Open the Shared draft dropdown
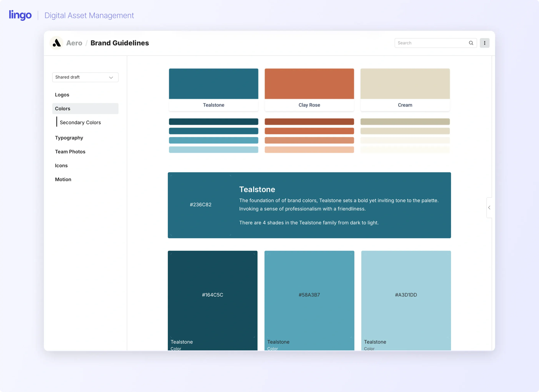 coord(85,77)
